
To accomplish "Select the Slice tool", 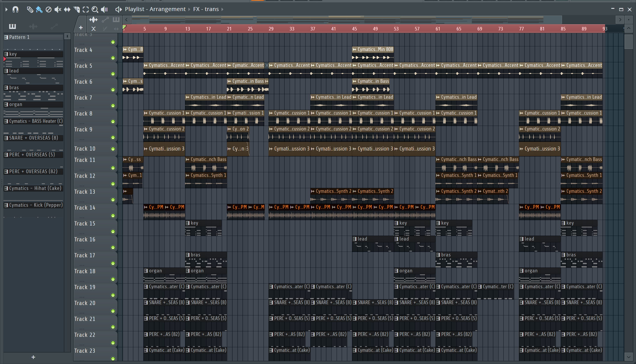I will tap(76, 9).
